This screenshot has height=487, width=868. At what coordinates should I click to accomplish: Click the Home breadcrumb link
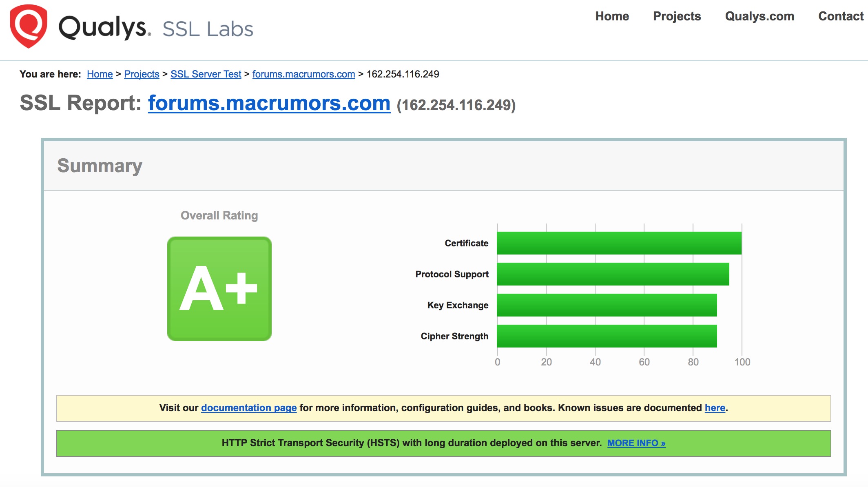click(x=100, y=74)
